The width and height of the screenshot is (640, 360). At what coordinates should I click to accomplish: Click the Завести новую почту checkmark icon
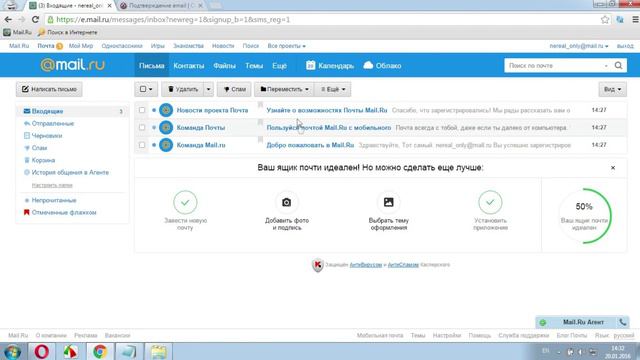pyautogui.click(x=185, y=202)
